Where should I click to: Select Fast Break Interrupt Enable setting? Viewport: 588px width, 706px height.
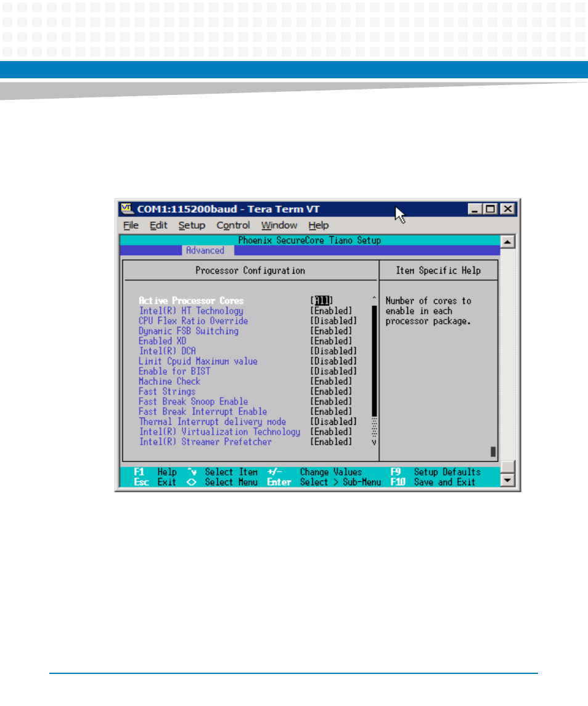203,411
